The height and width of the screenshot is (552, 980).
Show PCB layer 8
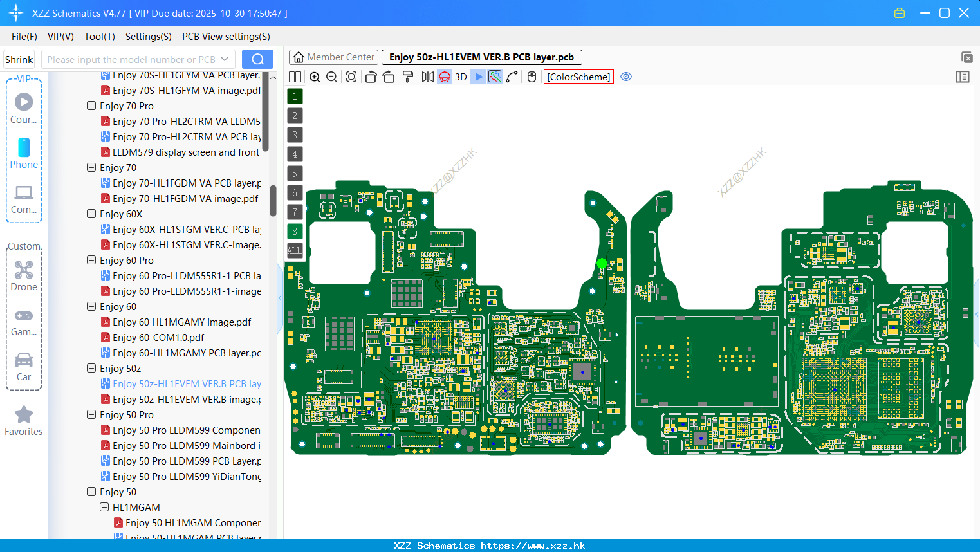coord(295,232)
